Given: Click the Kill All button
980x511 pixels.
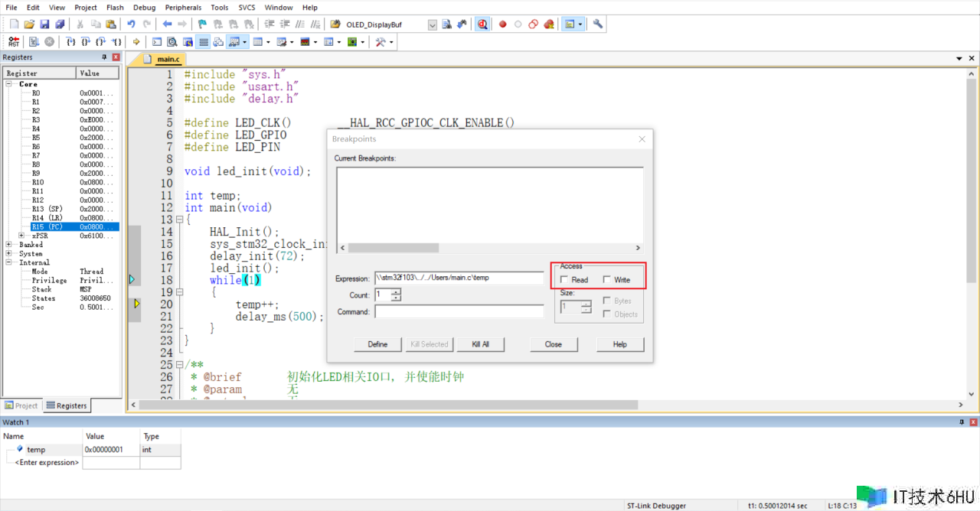Looking at the screenshot, I should point(480,344).
